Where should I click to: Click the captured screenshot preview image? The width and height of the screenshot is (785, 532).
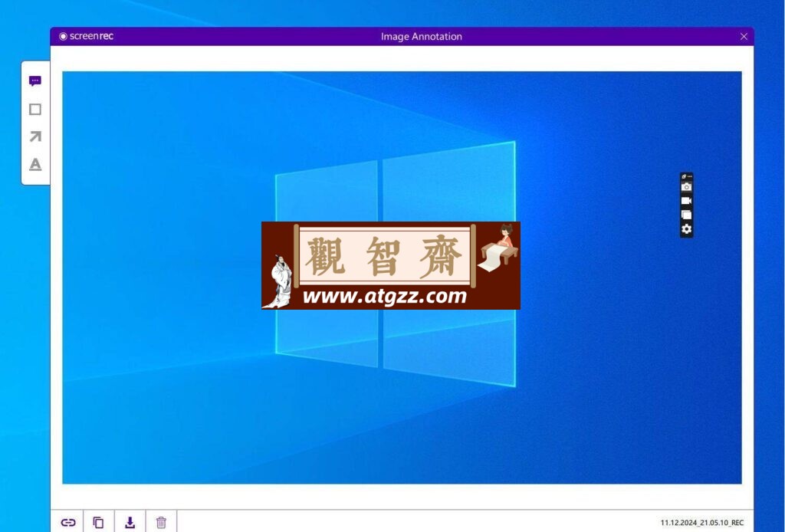click(x=402, y=277)
